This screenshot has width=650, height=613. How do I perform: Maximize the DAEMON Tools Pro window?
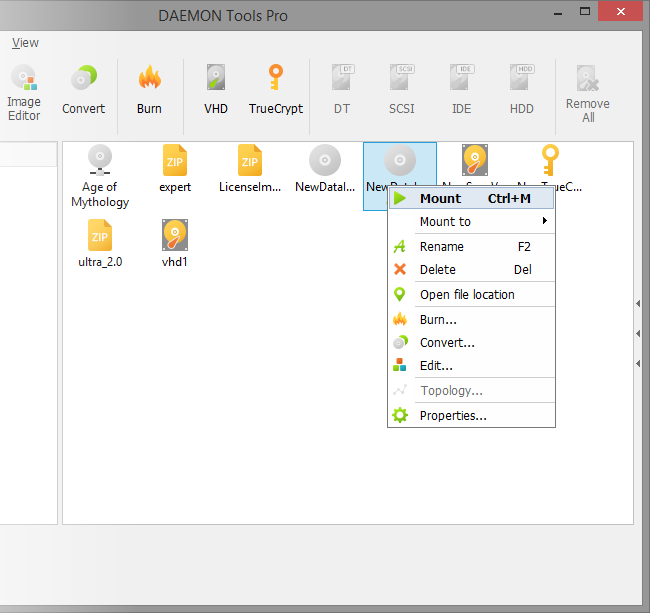(585, 12)
